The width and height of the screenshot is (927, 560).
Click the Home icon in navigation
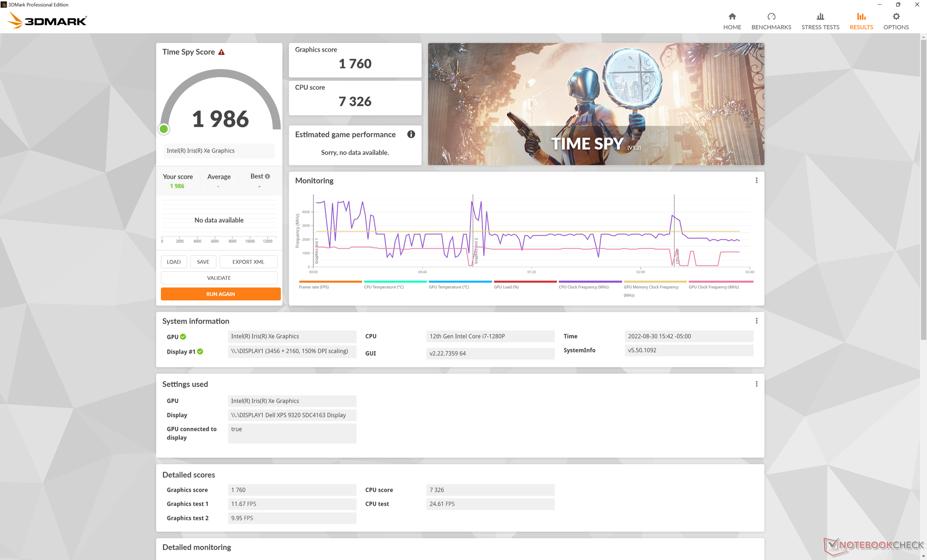(732, 16)
